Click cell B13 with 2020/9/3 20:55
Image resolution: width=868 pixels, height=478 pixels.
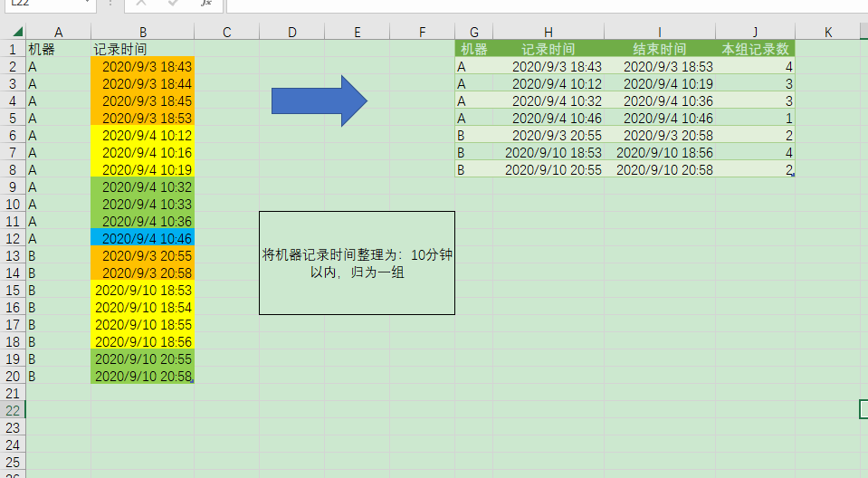coord(143,255)
